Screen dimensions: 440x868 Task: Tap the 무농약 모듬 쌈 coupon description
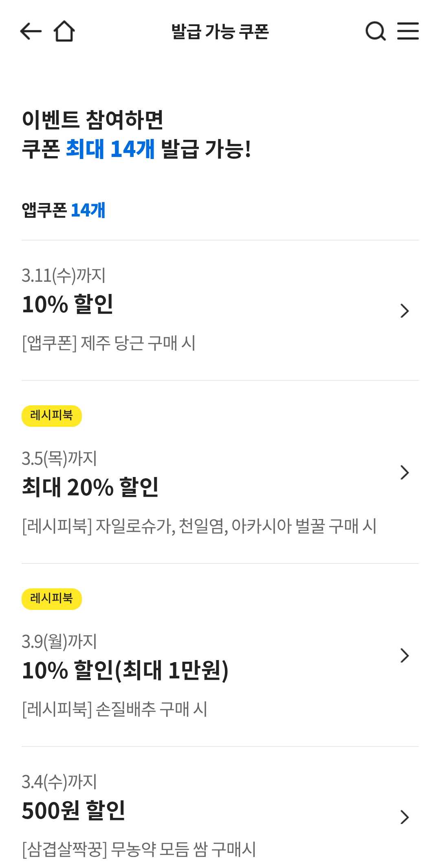139,850
